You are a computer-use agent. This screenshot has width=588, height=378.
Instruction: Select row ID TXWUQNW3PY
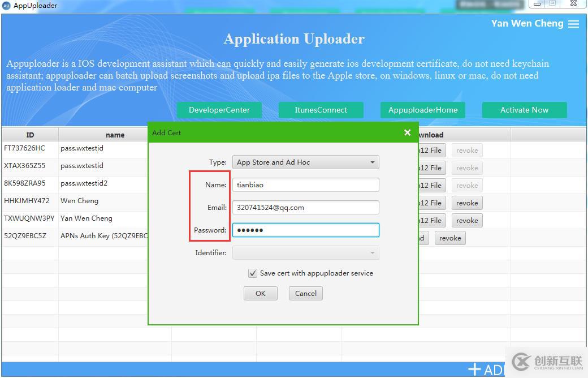29,218
